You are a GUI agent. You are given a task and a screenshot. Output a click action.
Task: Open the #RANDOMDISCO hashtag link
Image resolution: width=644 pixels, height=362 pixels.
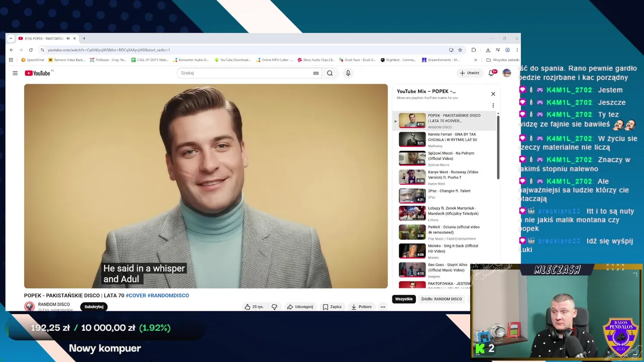click(x=168, y=296)
